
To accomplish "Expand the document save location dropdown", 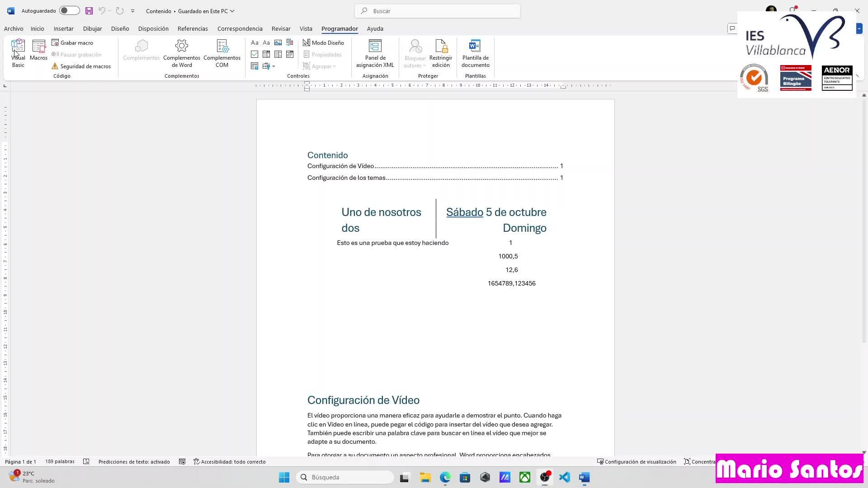I will point(232,11).
